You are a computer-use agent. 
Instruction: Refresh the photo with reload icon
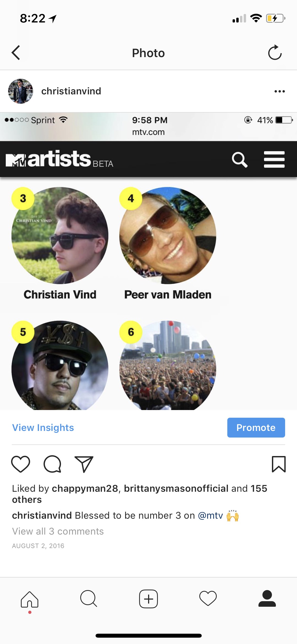point(275,53)
